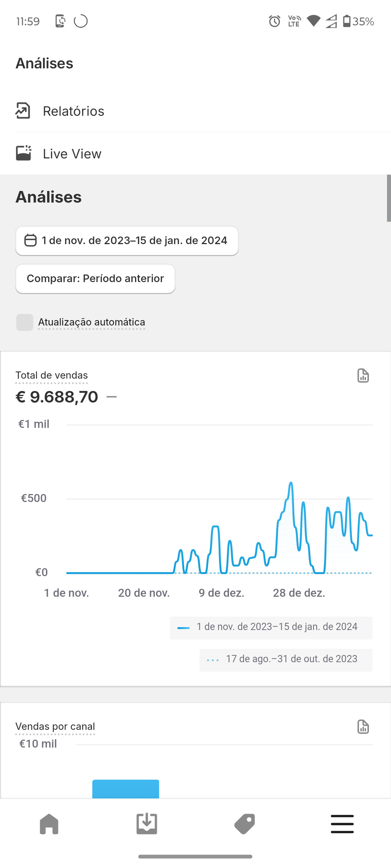Viewport: 391px width, 868px height.
Task: Tap the Live View icon
Action: coord(24,153)
